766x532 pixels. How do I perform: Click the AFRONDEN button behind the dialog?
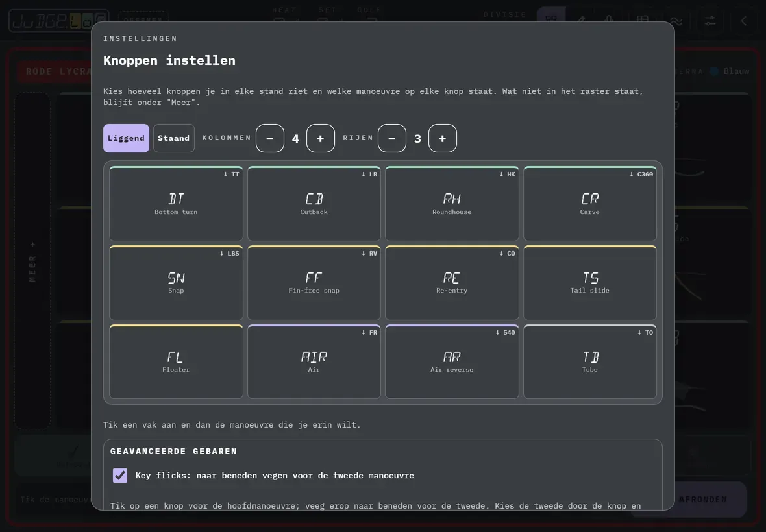coord(703,500)
